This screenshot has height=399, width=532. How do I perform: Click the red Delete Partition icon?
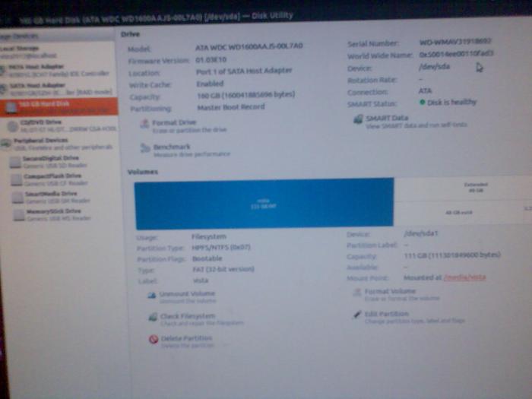[154, 339]
